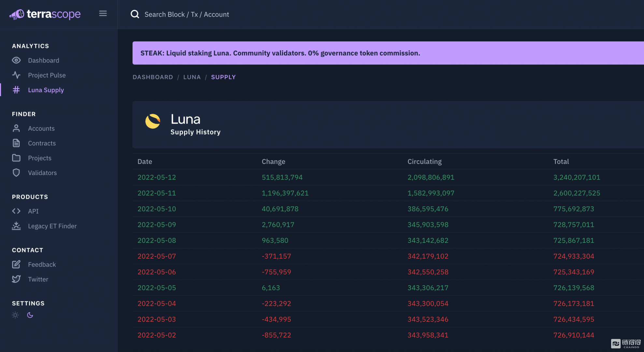Screen dimensions: 644x352
Task: Select Luna Supply hash icon
Action: tap(16, 90)
